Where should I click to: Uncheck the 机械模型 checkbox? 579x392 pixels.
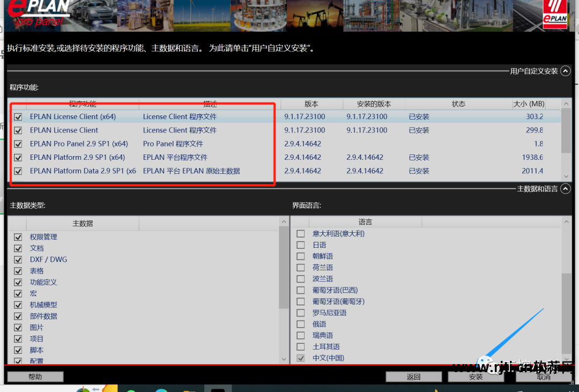[x=18, y=305]
